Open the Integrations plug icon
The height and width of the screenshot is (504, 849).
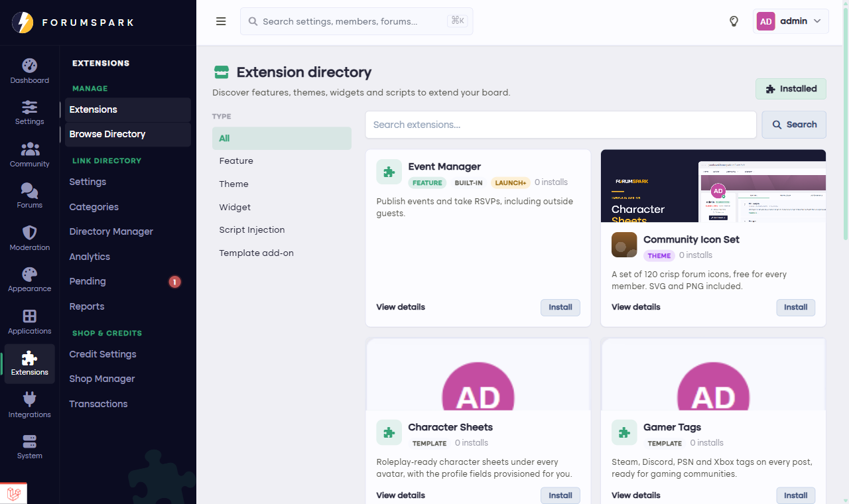(x=30, y=399)
